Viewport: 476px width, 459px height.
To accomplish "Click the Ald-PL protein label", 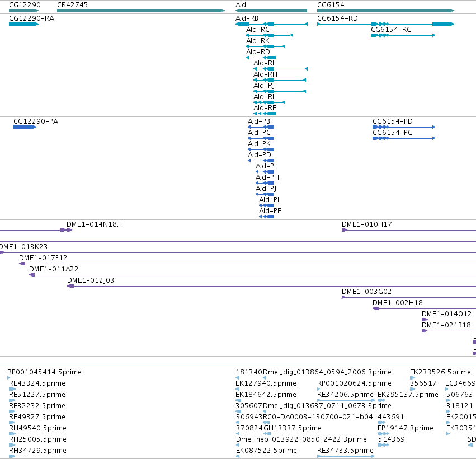I will pos(267,166).
